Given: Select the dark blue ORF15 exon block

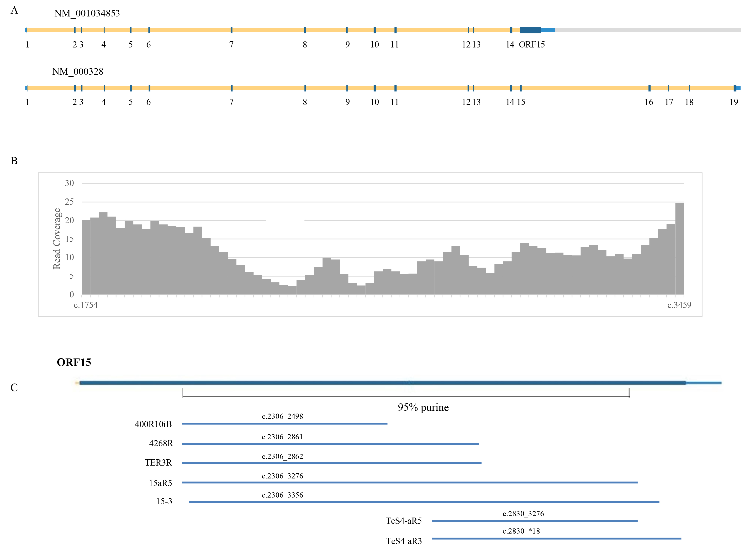Looking at the screenshot, I should coord(530,30).
